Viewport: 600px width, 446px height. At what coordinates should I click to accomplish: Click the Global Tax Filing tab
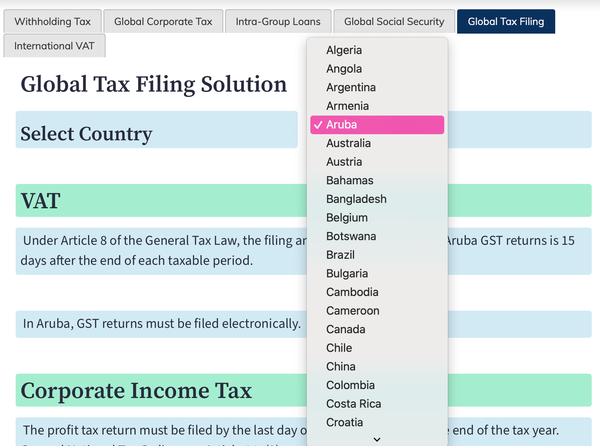(x=506, y=21)
